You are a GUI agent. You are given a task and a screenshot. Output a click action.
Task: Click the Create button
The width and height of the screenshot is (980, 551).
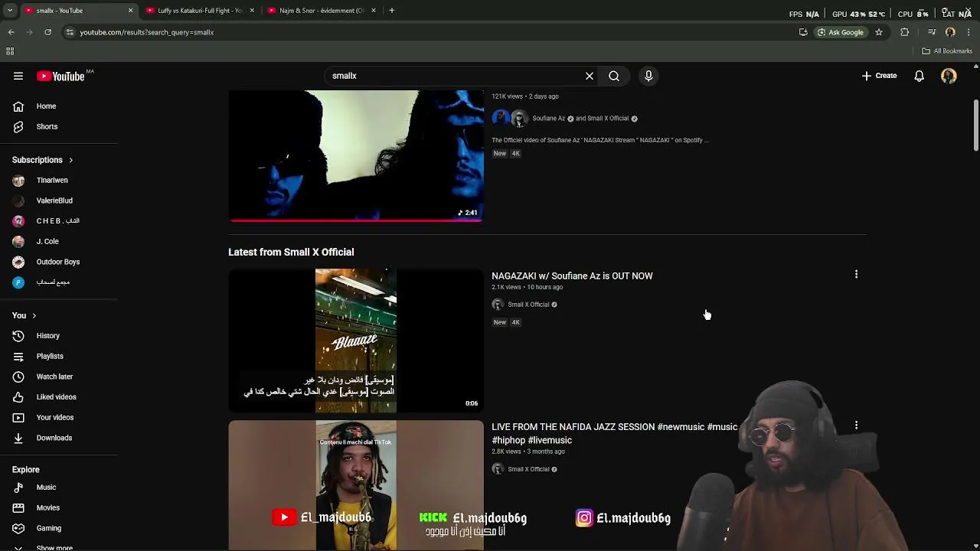pyautogui.click(x=879, y=76)
